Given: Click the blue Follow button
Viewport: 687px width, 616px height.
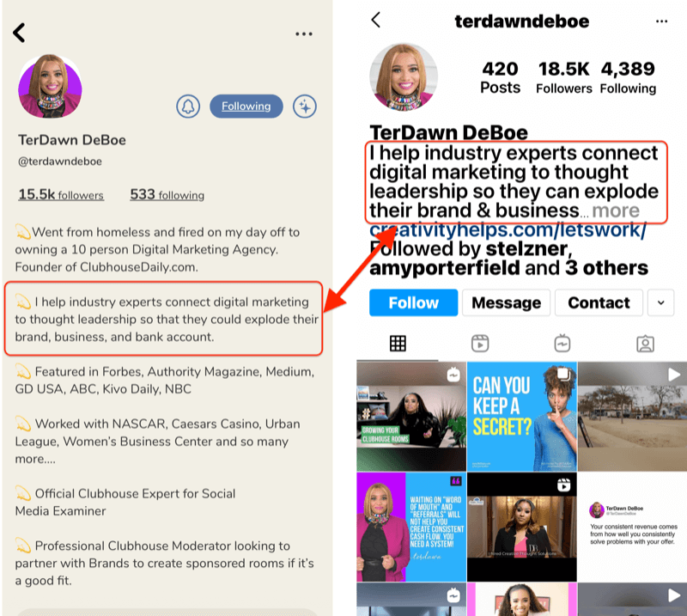Looking at the screenshot, I should pos(413,302).
